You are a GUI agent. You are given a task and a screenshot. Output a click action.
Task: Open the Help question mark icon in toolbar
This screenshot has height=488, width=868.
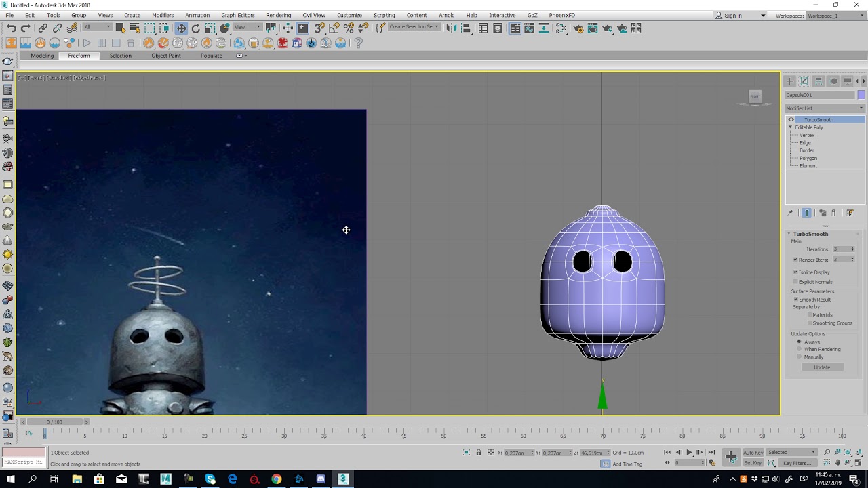click(359, 43)
